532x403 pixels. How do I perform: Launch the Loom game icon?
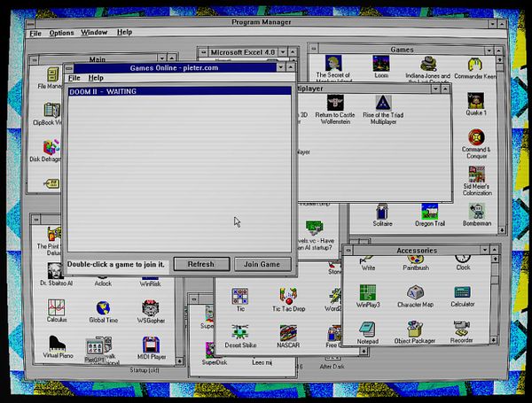[x=381, y=64]
